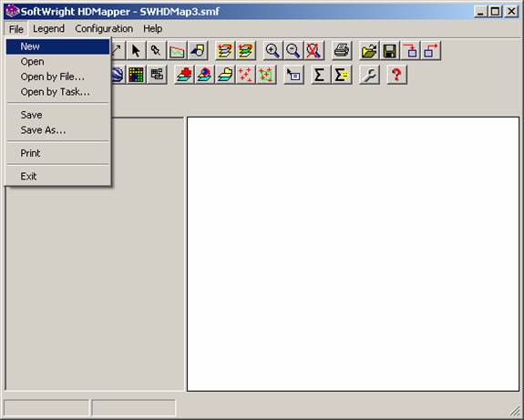This screenshot has height=420, width=524.
Task: Click the plain sigma summation icon
Action: click(320, 75)
